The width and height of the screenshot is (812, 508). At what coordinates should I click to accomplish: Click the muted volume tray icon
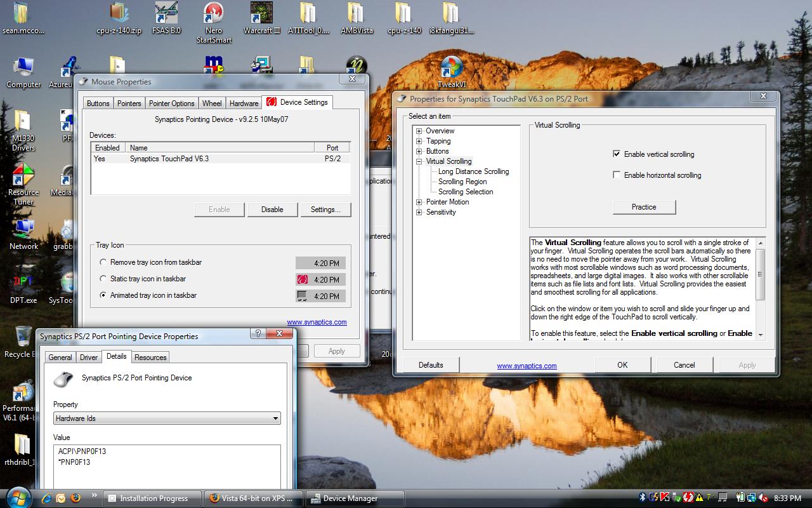[x=763, y=498]
